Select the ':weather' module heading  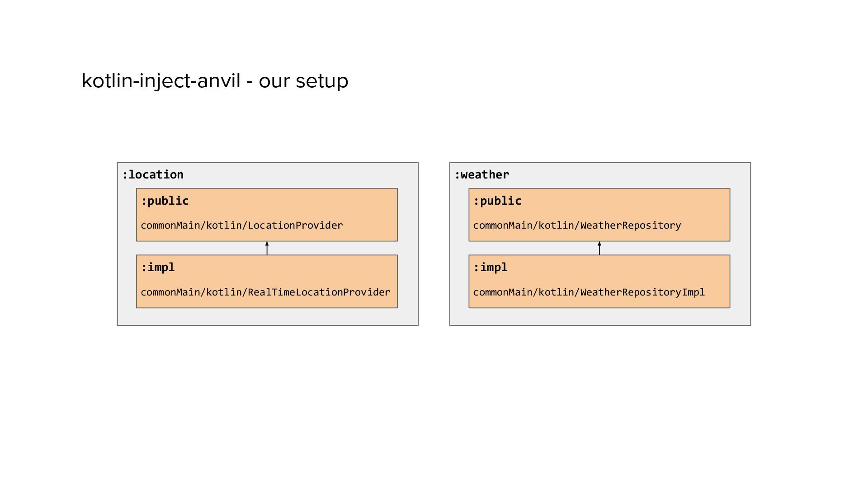(482, 175)
